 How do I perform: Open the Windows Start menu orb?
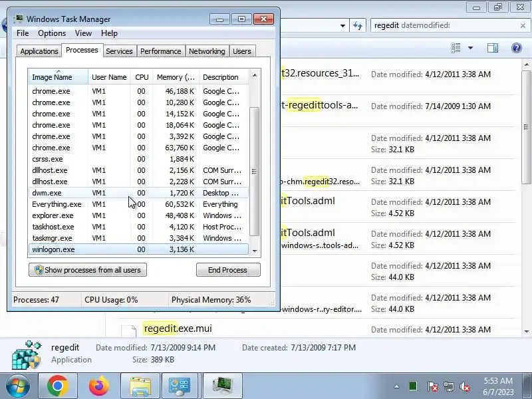18,386
